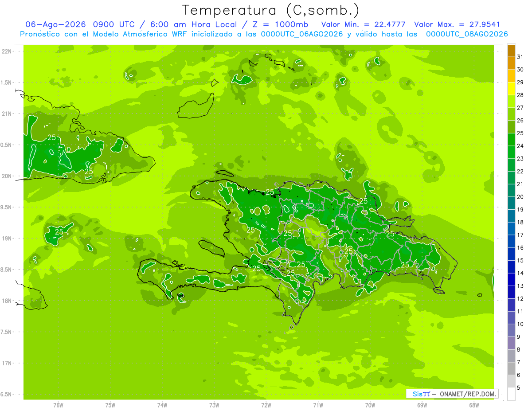Click the 18N latitude axis label
The image size is (532, 411).
tap(8, 301)
